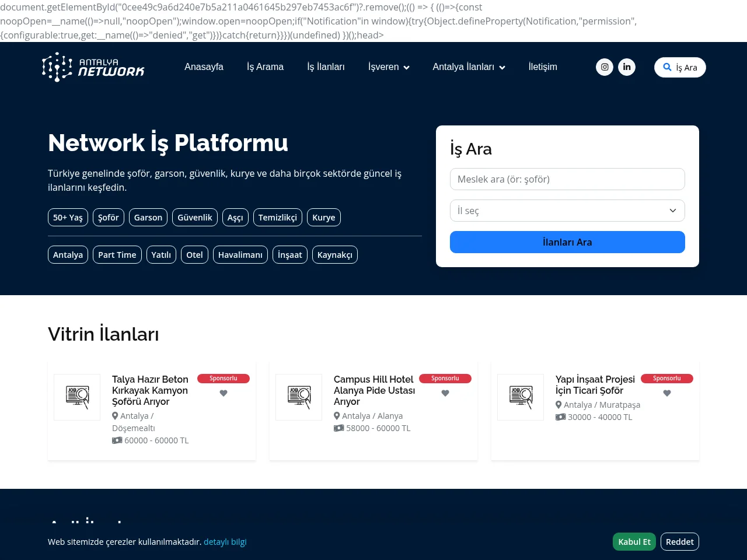Open the İş Arama page

[x=265, y=67]
